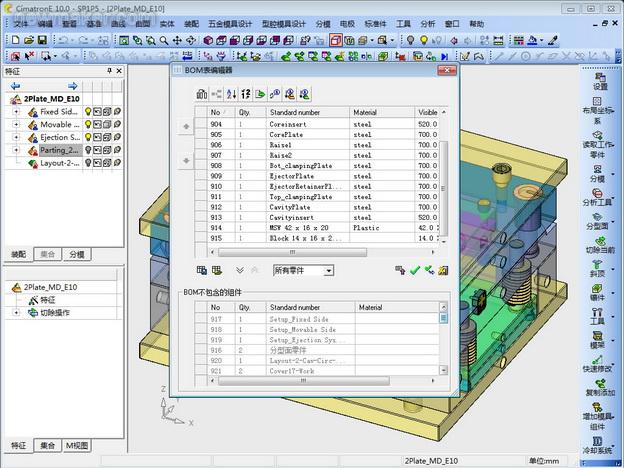
Task: Expand the Parting_2... tree node
Action: [x=16, y=150]
